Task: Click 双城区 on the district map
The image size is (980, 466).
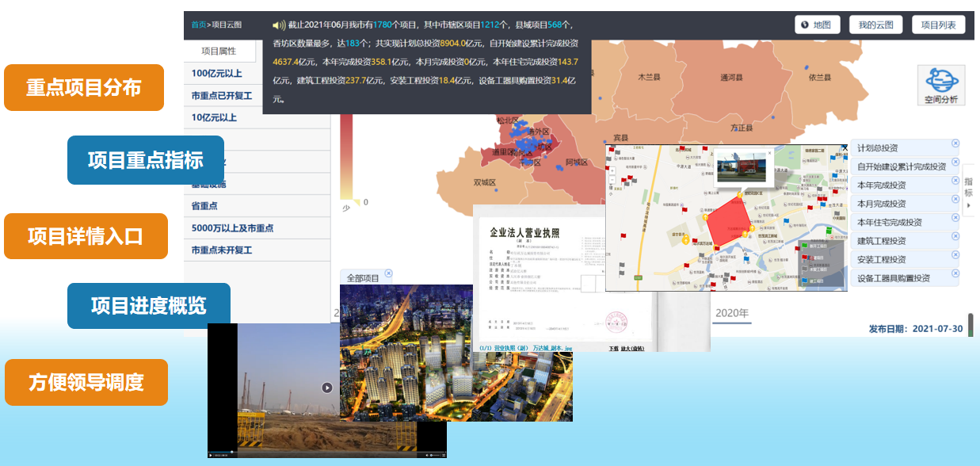Action: coord(484,182)
